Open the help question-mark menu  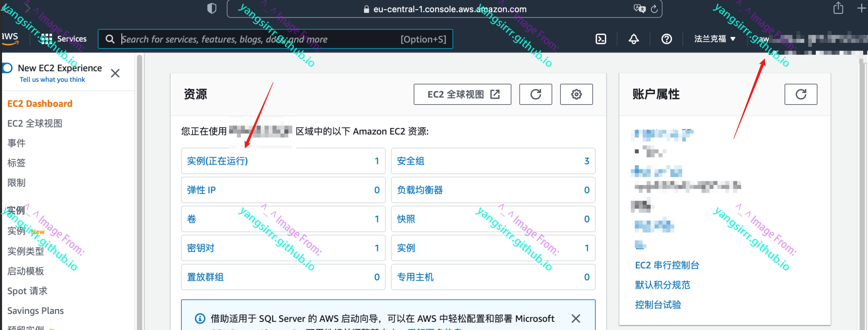click(667, 39)
